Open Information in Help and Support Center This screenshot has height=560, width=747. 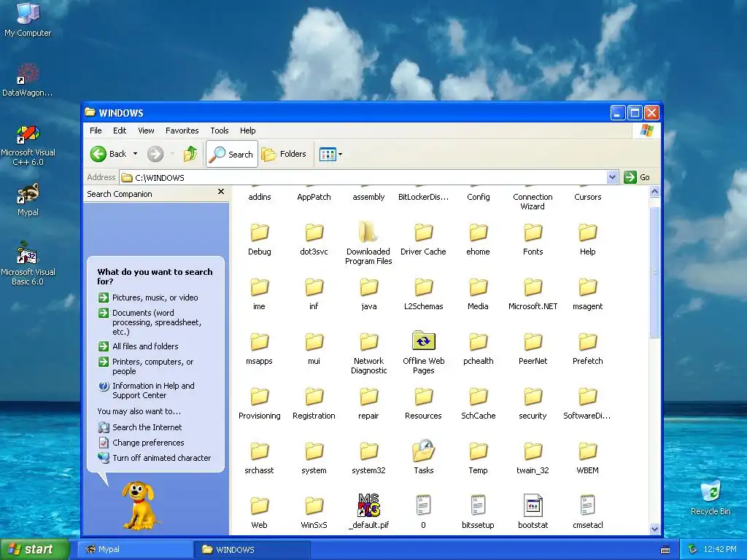point(146,391)
